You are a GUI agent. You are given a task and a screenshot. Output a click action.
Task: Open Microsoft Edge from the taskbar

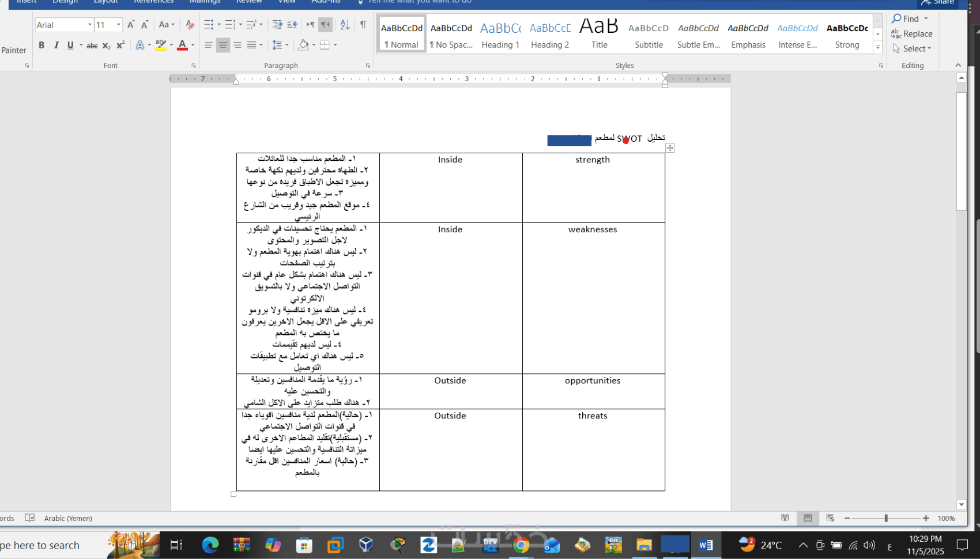click(210, 545)
